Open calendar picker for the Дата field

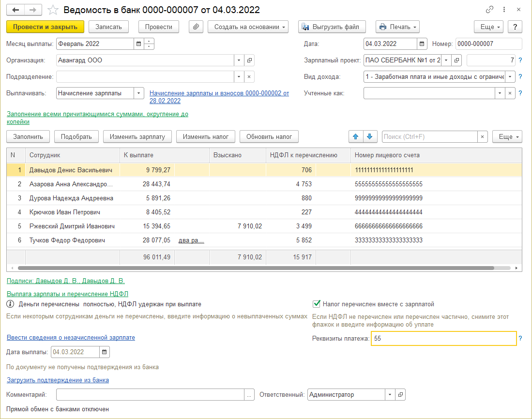422,44
